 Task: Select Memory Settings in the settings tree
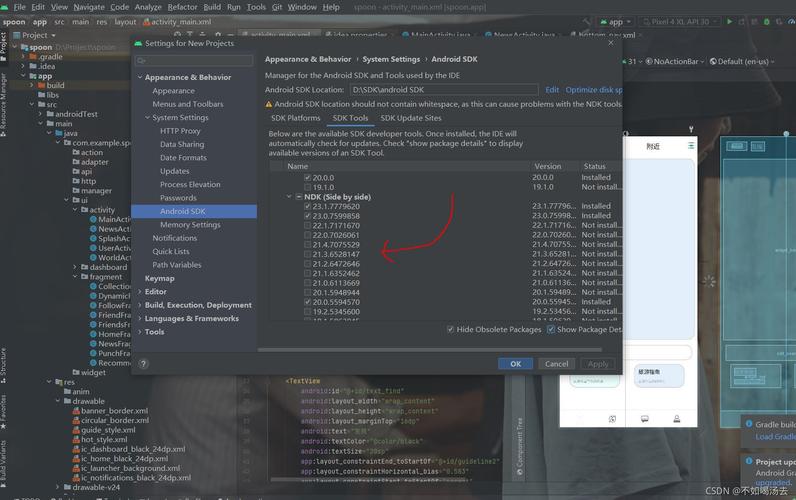pyautogui.click(x=190, y=225)
